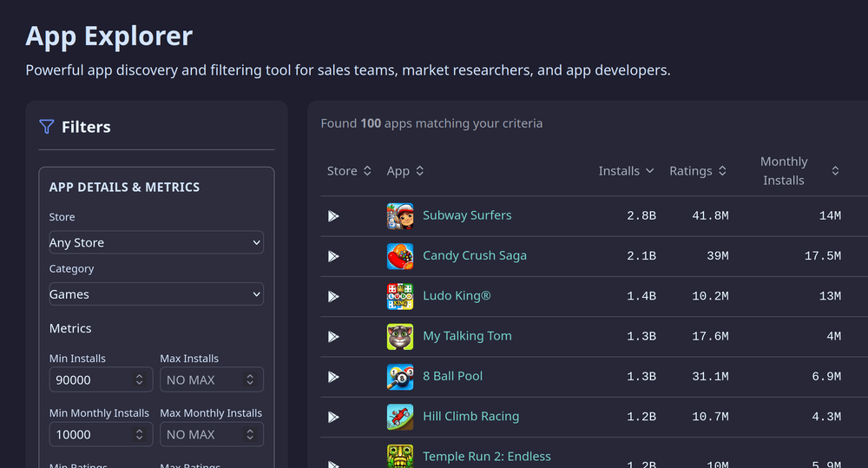Open the Ludo King® link
The width and height of the screenshot is (868, 468).
pyautogui.click(x=457, y=296)
